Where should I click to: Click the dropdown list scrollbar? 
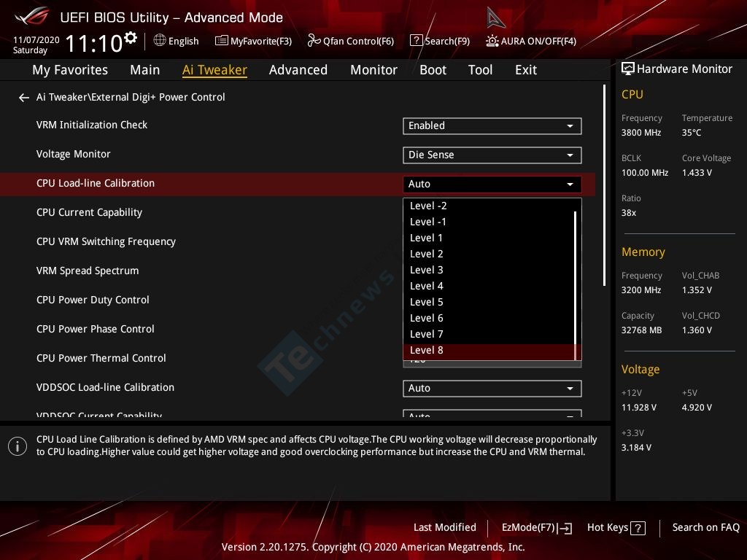coord(576,286)
